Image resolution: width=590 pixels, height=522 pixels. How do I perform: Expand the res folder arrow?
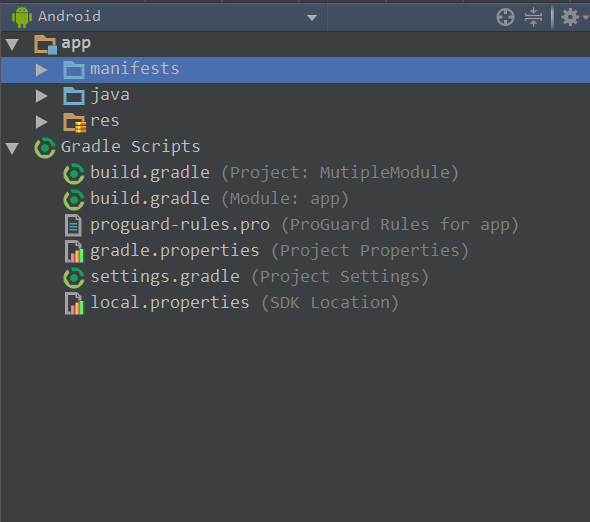click(x=41, y=122)
